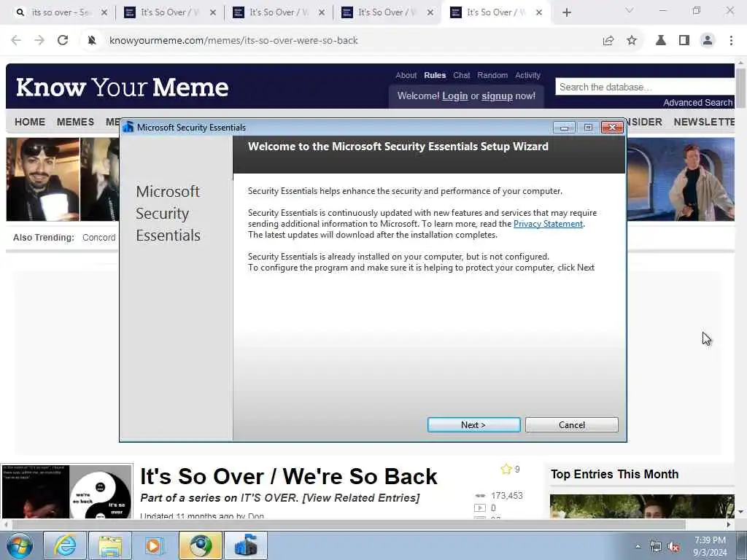Click the Top Entries This Month thumbnail
Viewport: 747px width, 560px height.
point(642,506)
